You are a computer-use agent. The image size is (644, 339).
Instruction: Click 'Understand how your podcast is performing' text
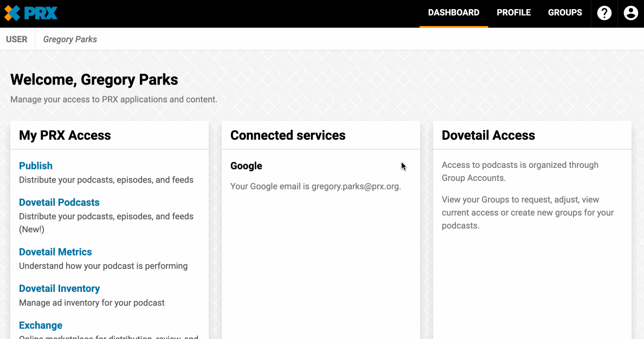point(103,266)
